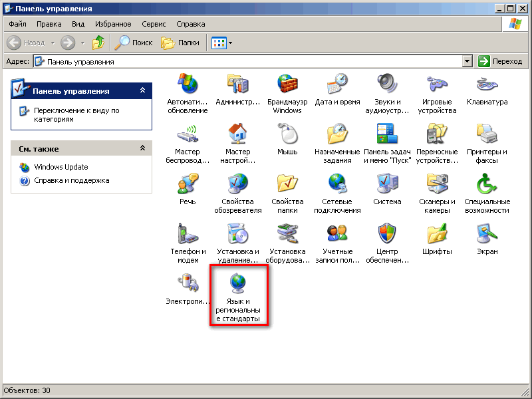Click the Поиск toolbar button
Screen dimensions: 532x399
134,43
